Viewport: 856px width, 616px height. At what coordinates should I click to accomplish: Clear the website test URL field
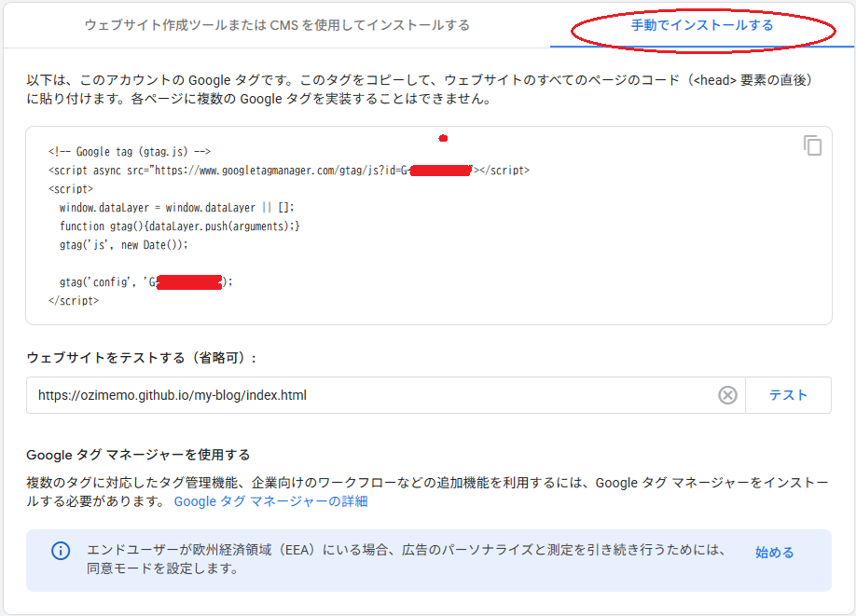[727, 395]
